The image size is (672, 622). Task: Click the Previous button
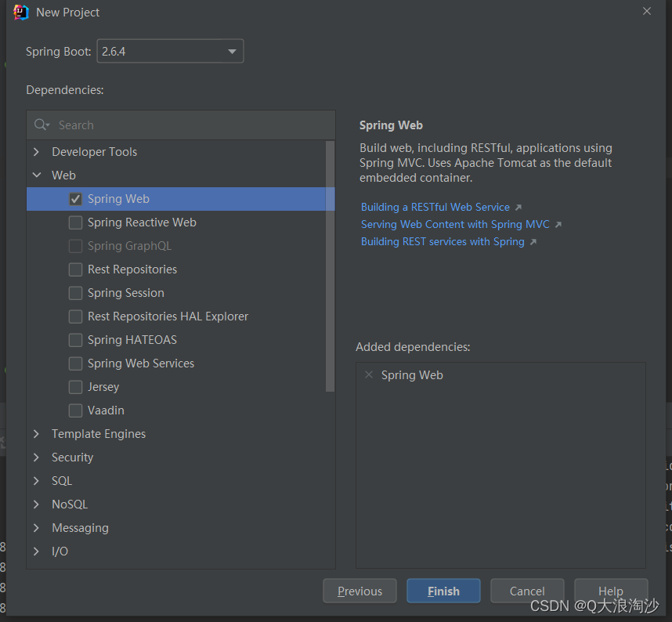click(359, 591)
